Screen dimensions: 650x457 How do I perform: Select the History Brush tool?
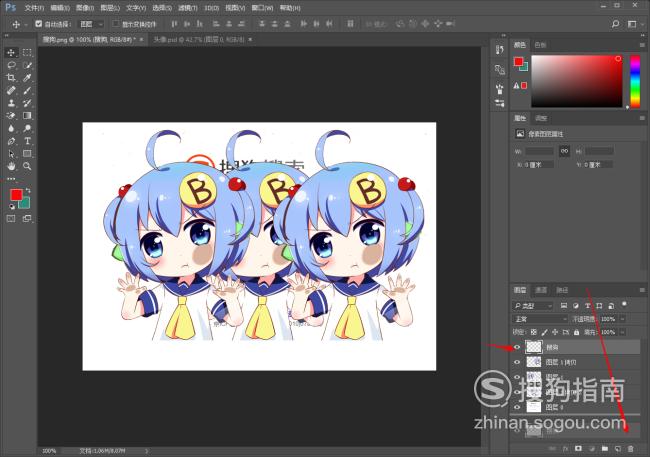point(27,103)
